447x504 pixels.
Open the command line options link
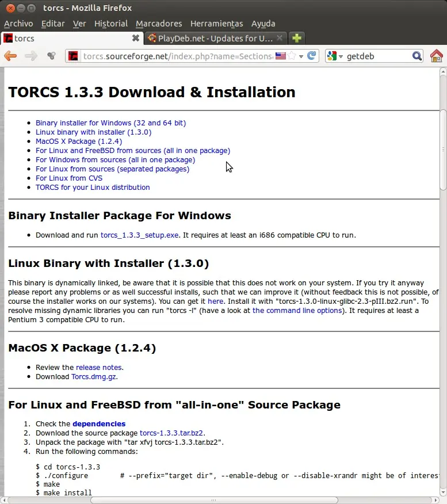click(x=297, y=311)
